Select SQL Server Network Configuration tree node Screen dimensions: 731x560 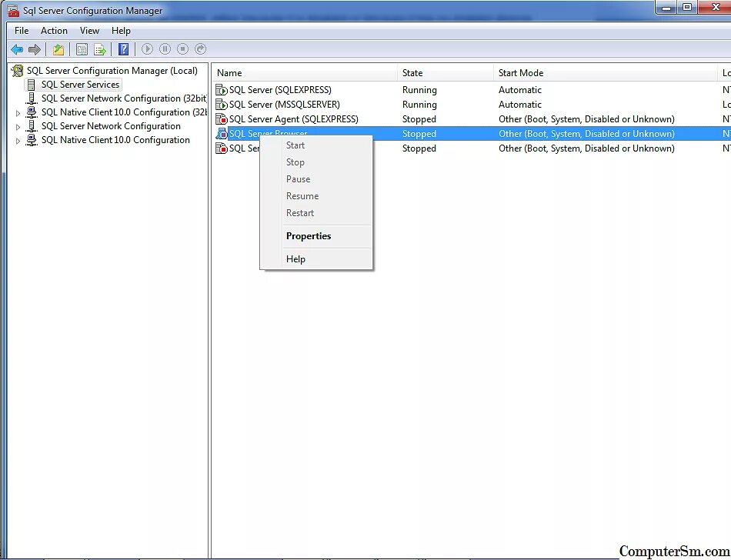tap(111, 126)
